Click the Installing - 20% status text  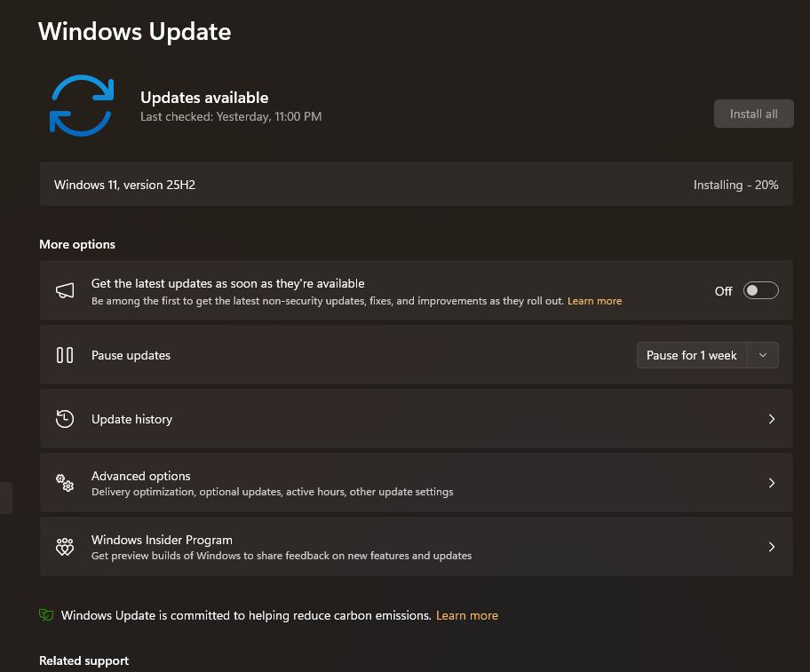point(735,185)
